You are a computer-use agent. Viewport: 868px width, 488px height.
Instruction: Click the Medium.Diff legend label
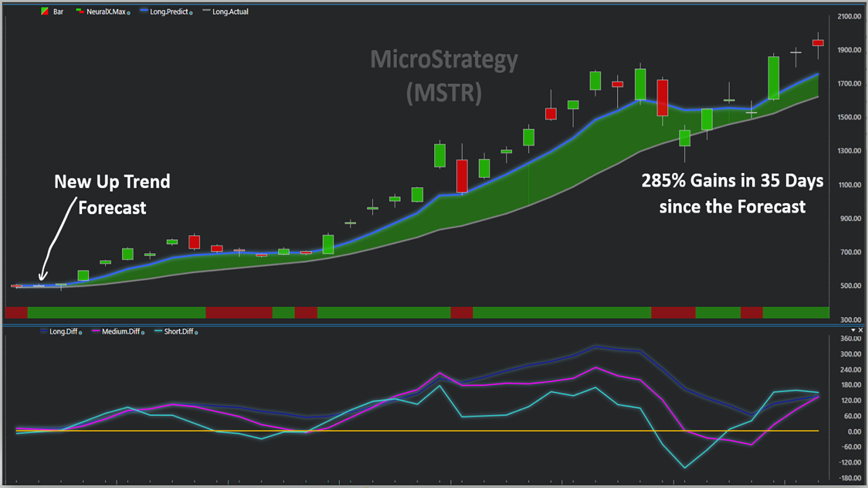(121, 332)
